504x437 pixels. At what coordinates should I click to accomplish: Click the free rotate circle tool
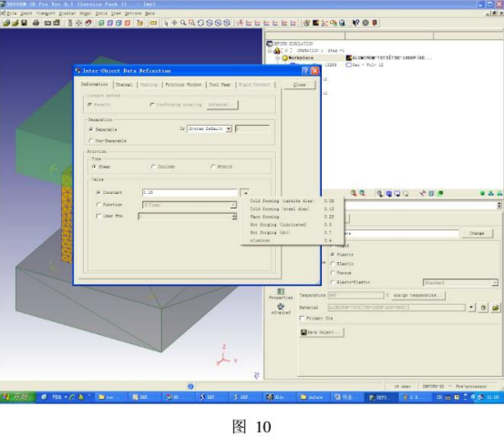click(x=201, y=23)
